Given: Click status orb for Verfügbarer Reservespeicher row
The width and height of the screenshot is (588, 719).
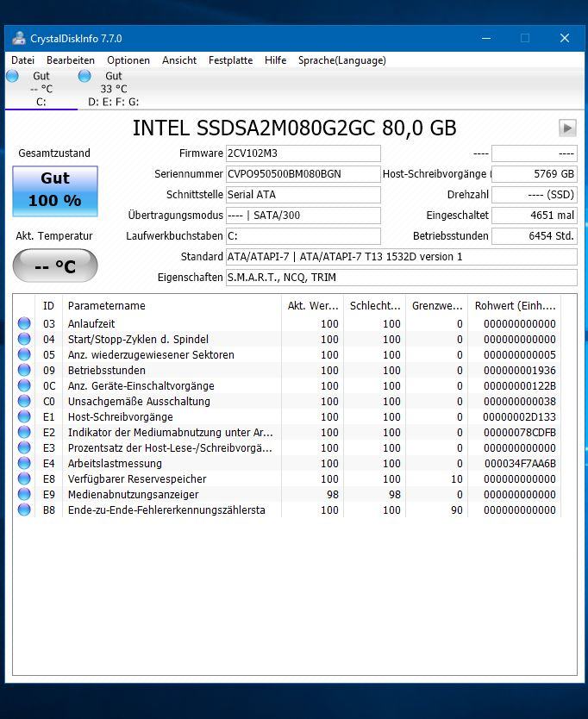Looking at the screenshot, I should click(x=24, y=478).
